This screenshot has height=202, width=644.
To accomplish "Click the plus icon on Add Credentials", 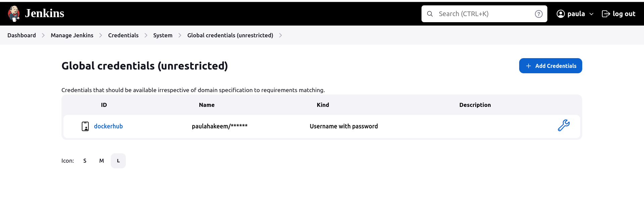I will 529,66.
